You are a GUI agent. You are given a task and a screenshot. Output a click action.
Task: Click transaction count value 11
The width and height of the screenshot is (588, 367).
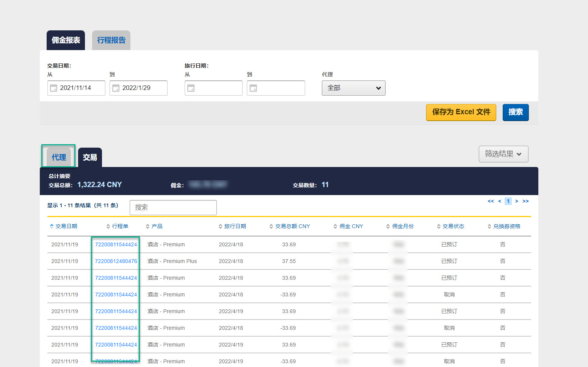pyautogui.click(x=325, y=185)
